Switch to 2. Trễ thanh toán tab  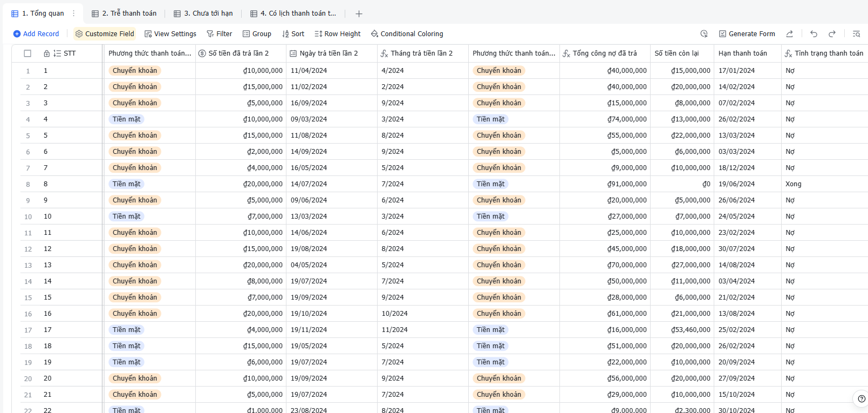[x=125, y=13]
